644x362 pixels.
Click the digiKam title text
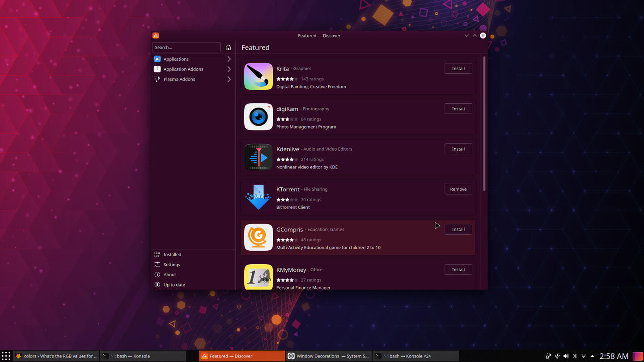(287, 109)
